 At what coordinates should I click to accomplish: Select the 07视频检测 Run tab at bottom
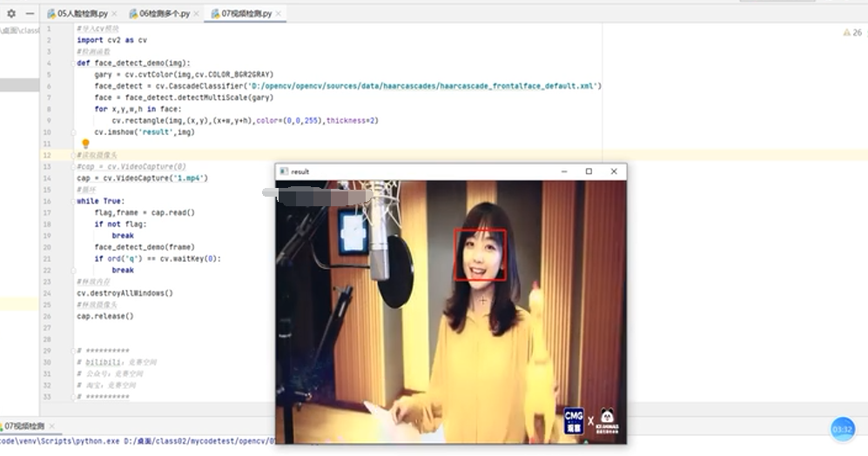point(24,427)
